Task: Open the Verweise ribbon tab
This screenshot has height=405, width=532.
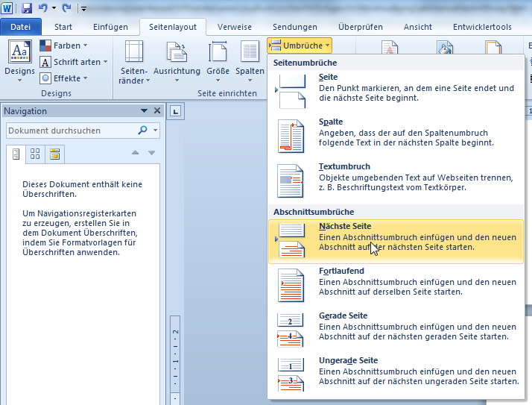Action: point(234,27)
